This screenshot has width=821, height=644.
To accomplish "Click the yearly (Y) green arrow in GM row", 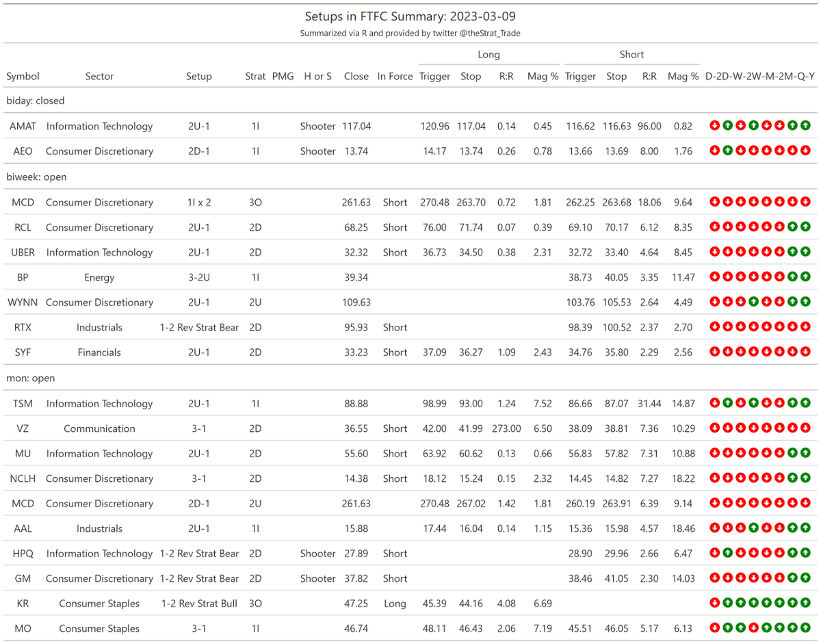I will pos(805,578).
